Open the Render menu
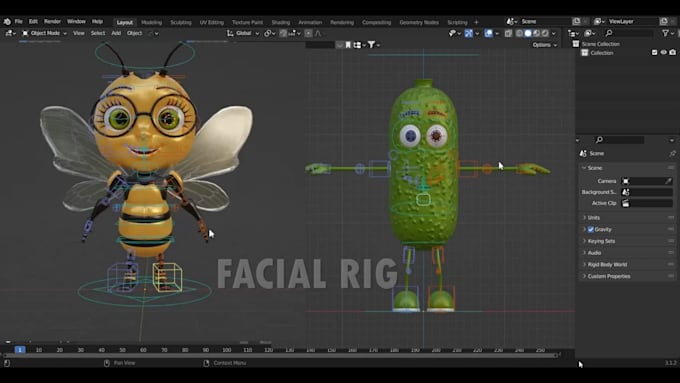Image resolution: width=680 pixels, height=383 pixels. [x=52, y=21]
